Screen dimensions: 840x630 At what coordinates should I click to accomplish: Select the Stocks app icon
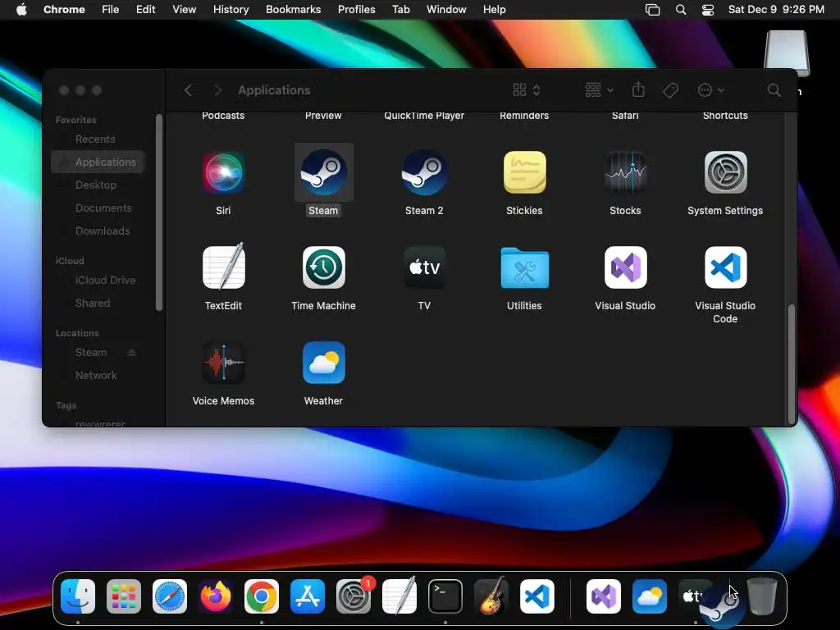click(625, 172)
